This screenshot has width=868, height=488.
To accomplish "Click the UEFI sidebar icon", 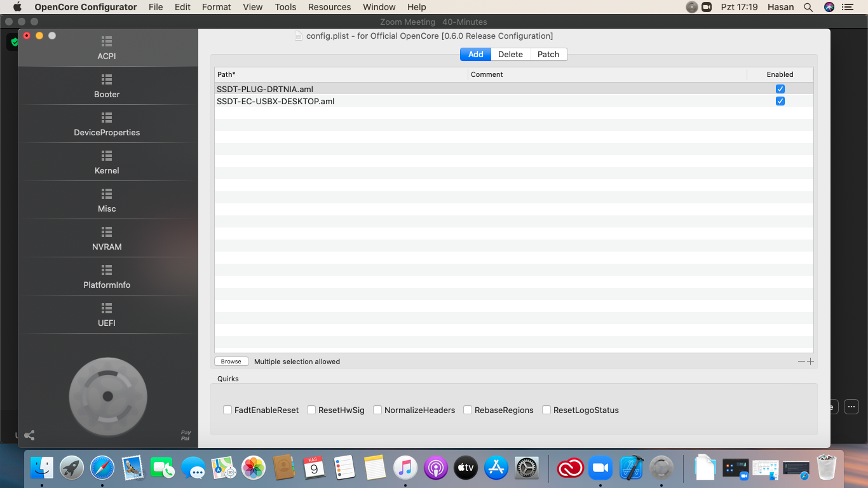I will (107, 309).
